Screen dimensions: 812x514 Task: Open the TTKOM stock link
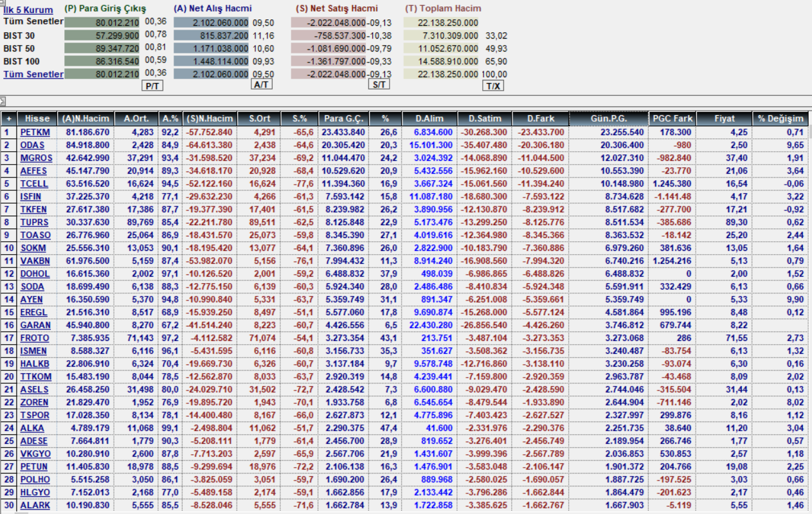coord(35,376)
